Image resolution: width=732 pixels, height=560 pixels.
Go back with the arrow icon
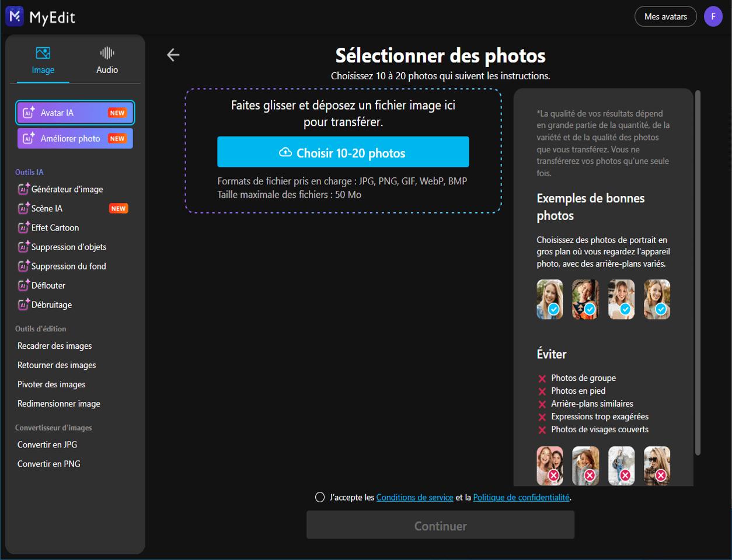[x=173, y=54]
